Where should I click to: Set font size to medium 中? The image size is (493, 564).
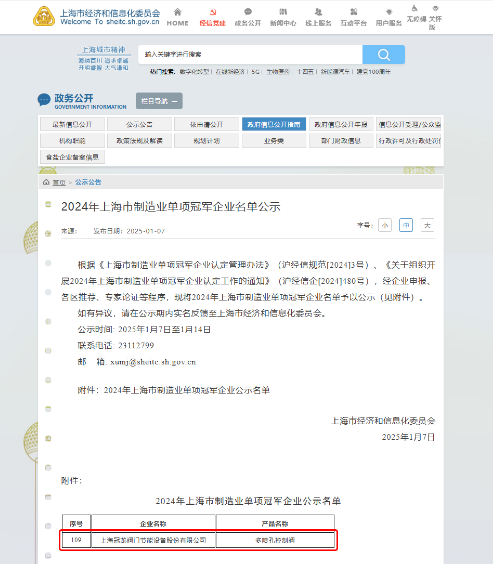406,226
